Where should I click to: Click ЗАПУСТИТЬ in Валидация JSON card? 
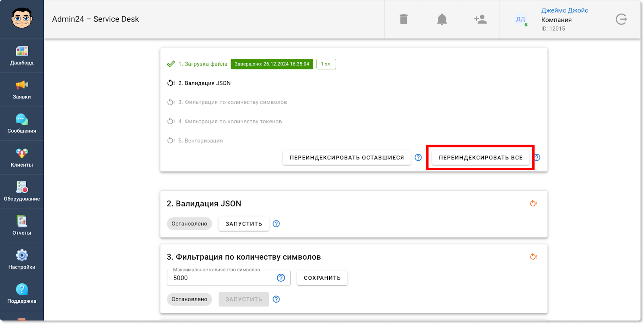(244, 224)
